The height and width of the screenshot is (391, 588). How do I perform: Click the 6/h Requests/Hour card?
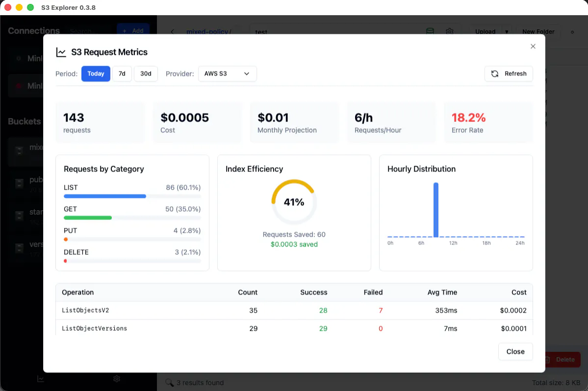(x=391, y=123)
